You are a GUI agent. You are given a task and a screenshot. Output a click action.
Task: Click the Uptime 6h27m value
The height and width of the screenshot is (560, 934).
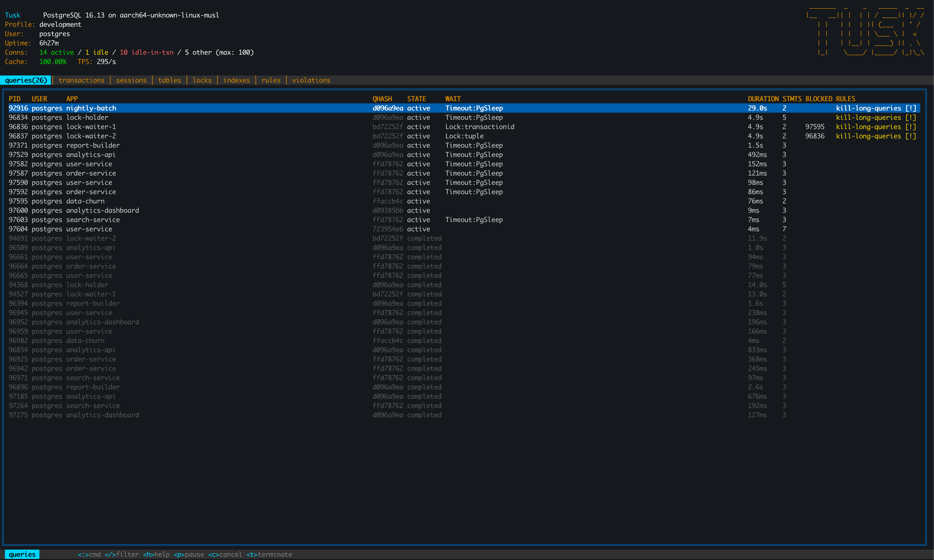(x=49, y=43)
